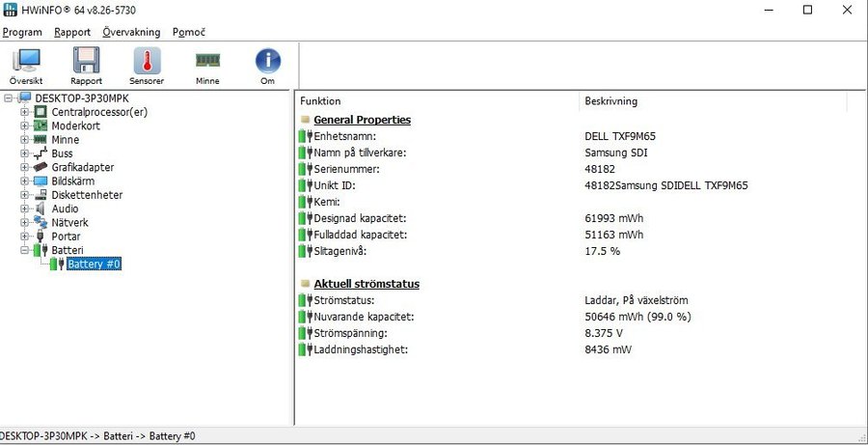Open the Övervakning menu

[x=132, y=32]
